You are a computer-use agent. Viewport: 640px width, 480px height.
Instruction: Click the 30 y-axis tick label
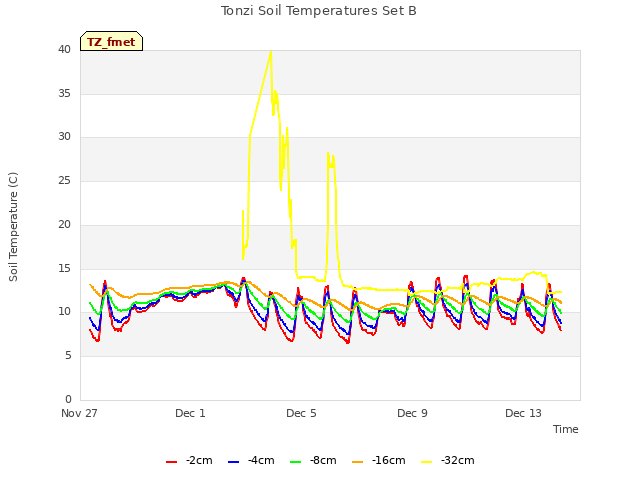tap(64, 137)
